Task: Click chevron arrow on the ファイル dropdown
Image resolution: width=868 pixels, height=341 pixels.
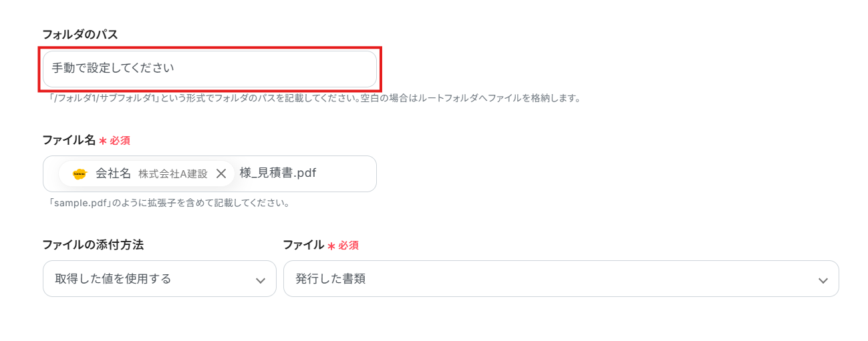Action: click(x=823, y=280)
